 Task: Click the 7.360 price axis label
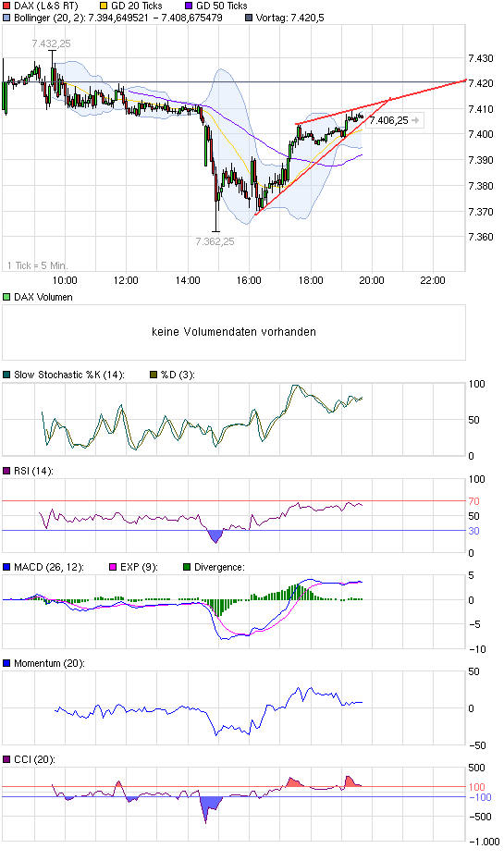(480, 237)
